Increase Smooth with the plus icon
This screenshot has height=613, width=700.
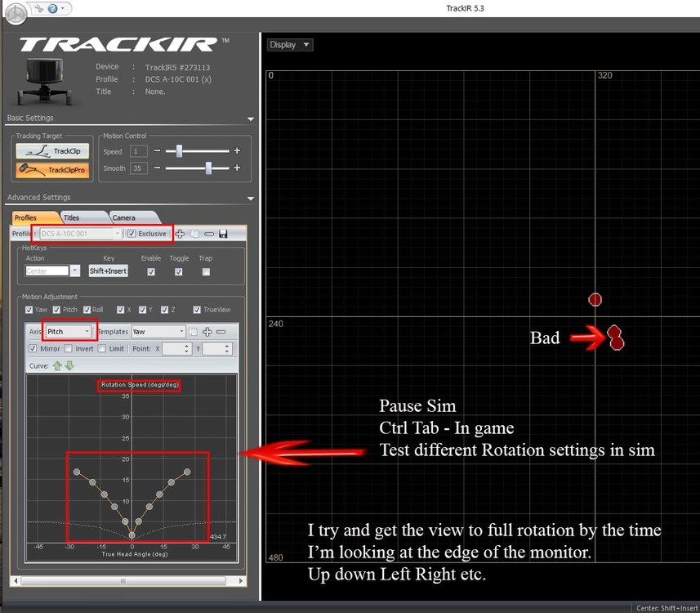click(x=237, y=168)
